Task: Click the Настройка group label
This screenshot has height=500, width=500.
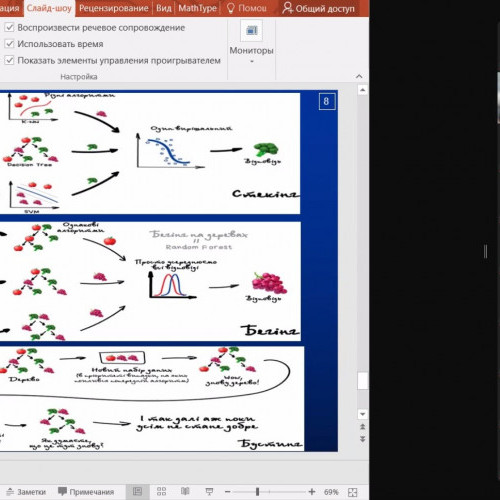Action: pos(79,77)
